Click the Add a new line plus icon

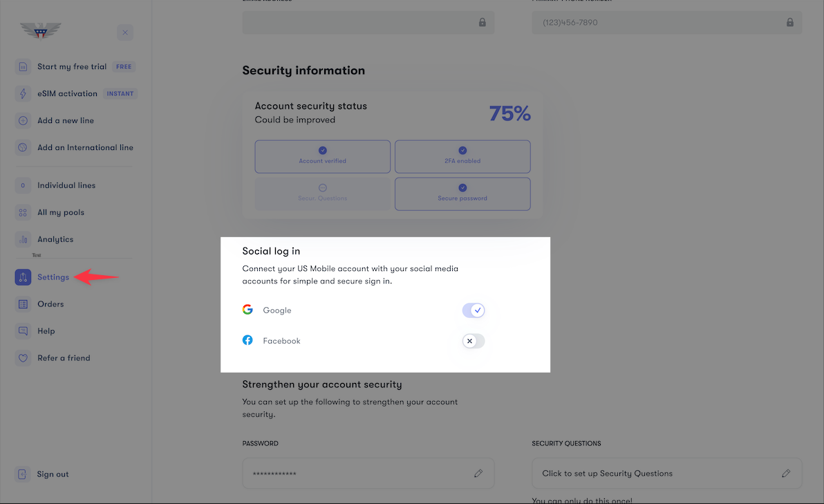[22, 120]
